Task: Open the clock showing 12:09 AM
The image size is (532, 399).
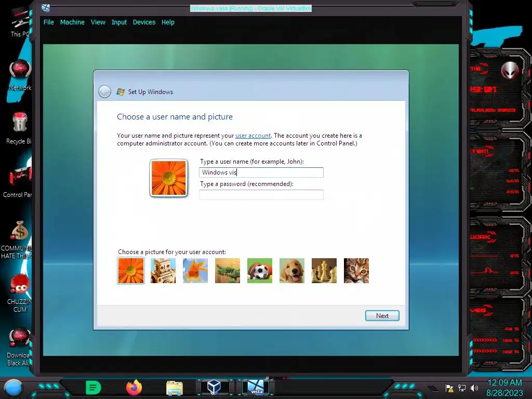Action: pyautogui.click(x=504, y=388)
